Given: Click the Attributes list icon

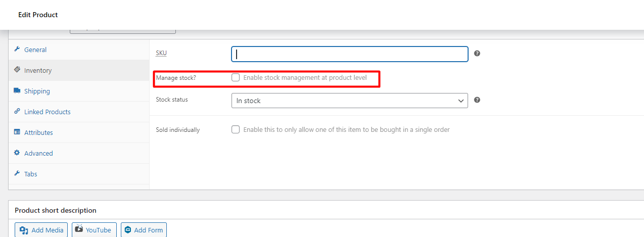Looking at the screenshot, I should point(17,132).
